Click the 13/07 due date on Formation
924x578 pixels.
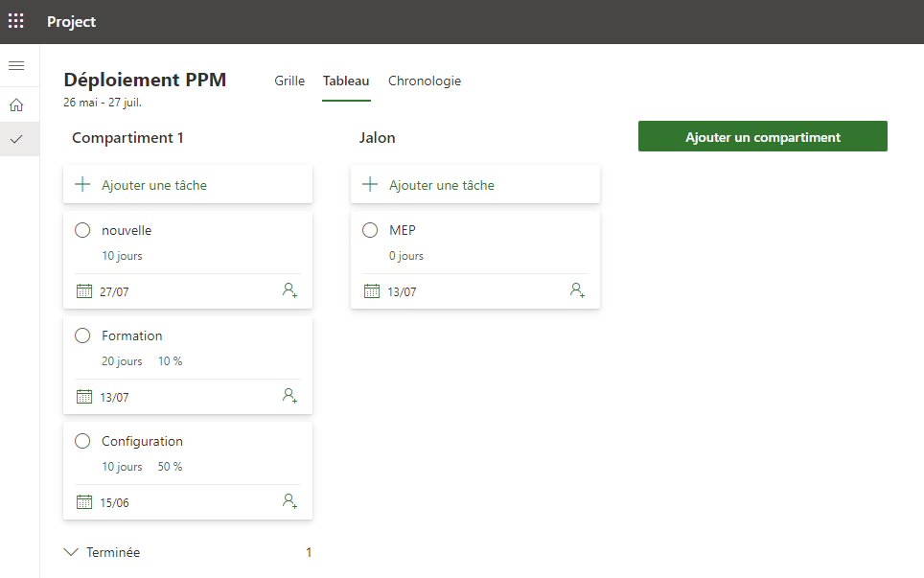coord(114,397)
